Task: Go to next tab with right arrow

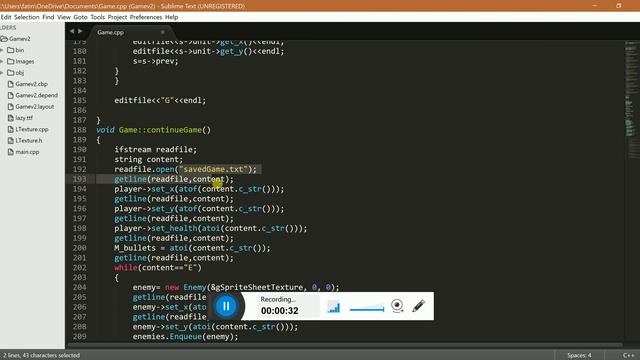Action: click(80, 31)
